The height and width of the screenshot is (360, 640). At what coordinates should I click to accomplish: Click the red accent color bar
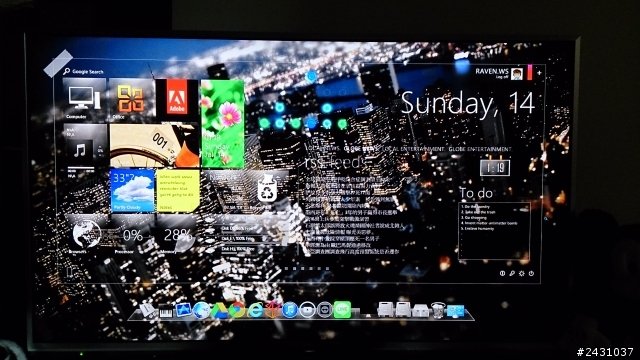point(530,72)
